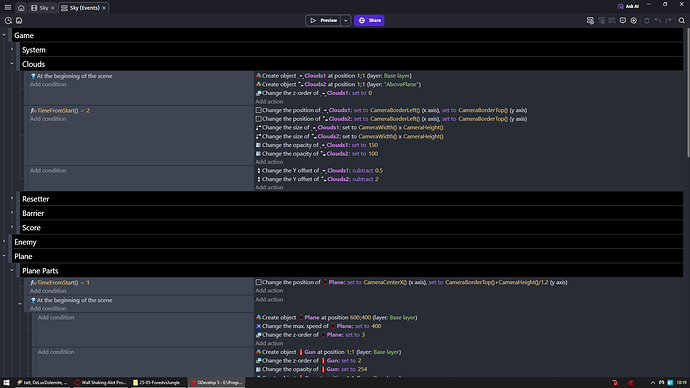Screen dimensions: 690x388
Task: Launch the game Preview
Action: coord(323,20)
